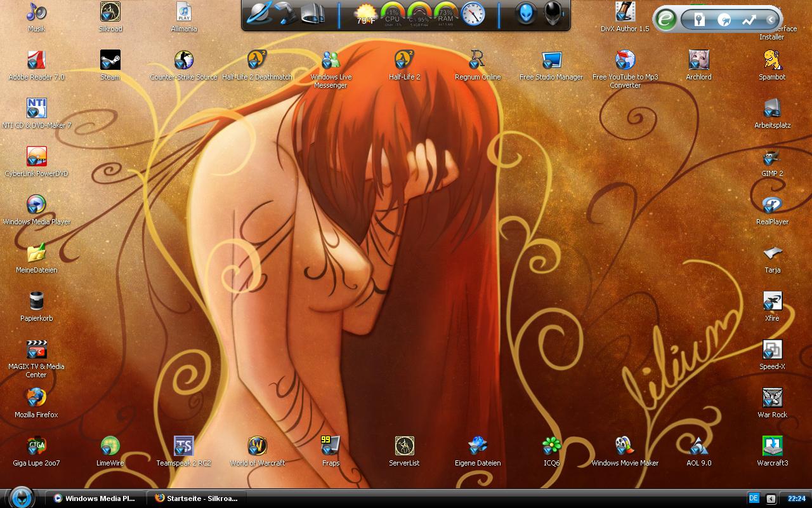Click the CPU usage gauge in dock
The image size is (812, 508).
[x=393, y=15]
